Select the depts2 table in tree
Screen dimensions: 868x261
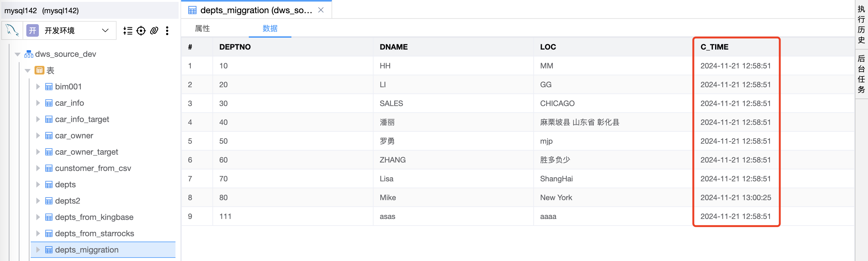pos(67,201)
